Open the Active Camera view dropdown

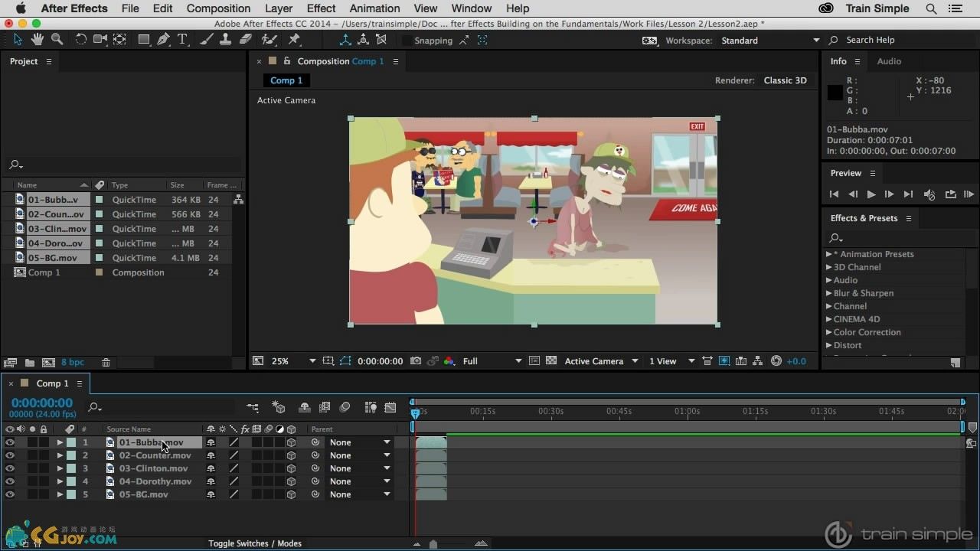pyautogui.click(x=601, y=361)
